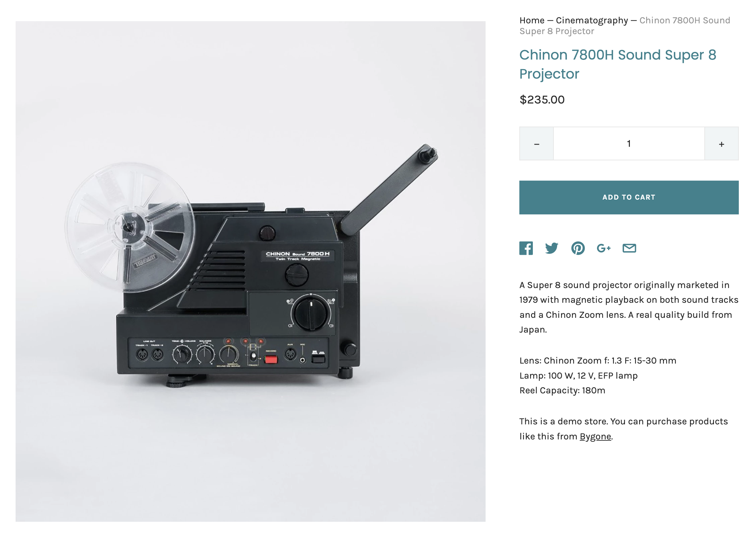Pin the product with the Pinterest icon
The image size is (756, 534).
578,248
